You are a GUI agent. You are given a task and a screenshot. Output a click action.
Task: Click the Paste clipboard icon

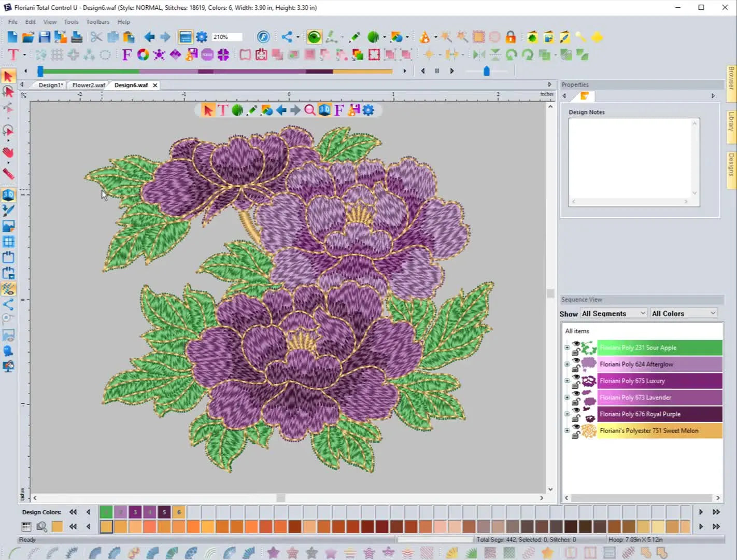pos(129,37)
